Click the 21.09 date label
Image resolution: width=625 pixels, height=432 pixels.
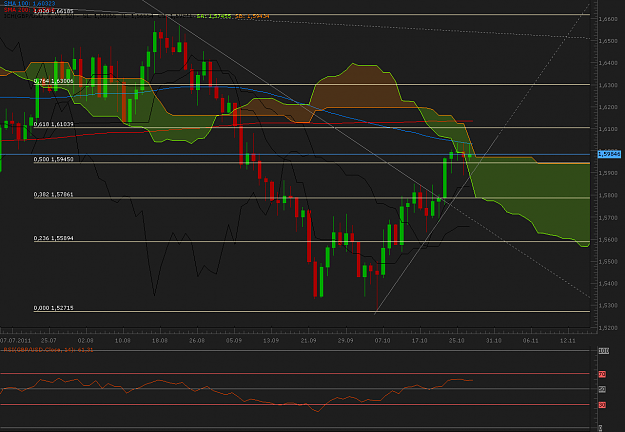[309, 341]
